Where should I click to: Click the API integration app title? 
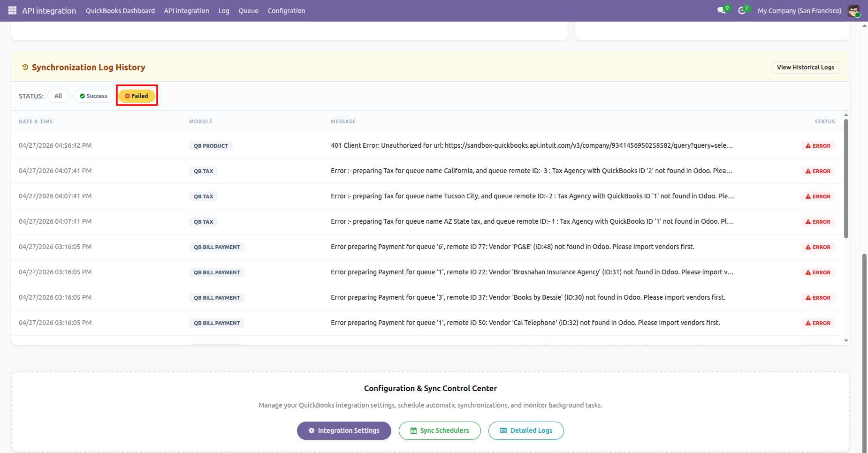(49, 11)
